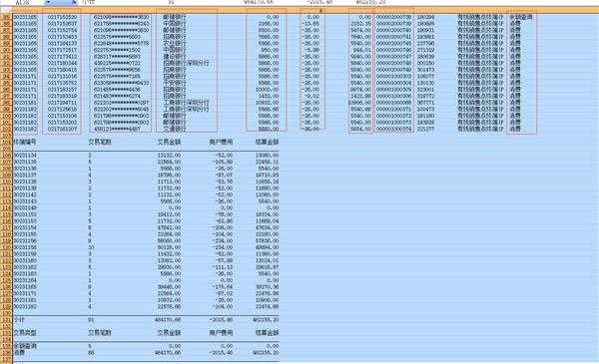Select serial 00000200738 in the top table

point(394,17)
